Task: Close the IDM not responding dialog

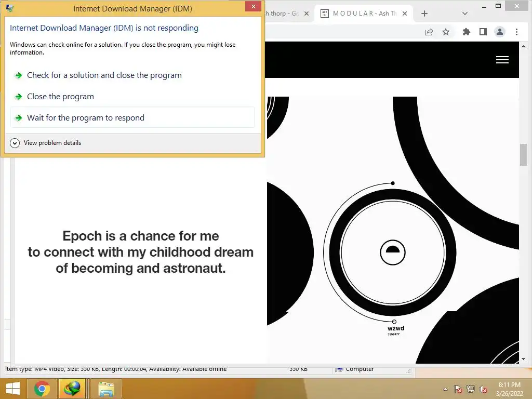Action: (x=253, y=6)
